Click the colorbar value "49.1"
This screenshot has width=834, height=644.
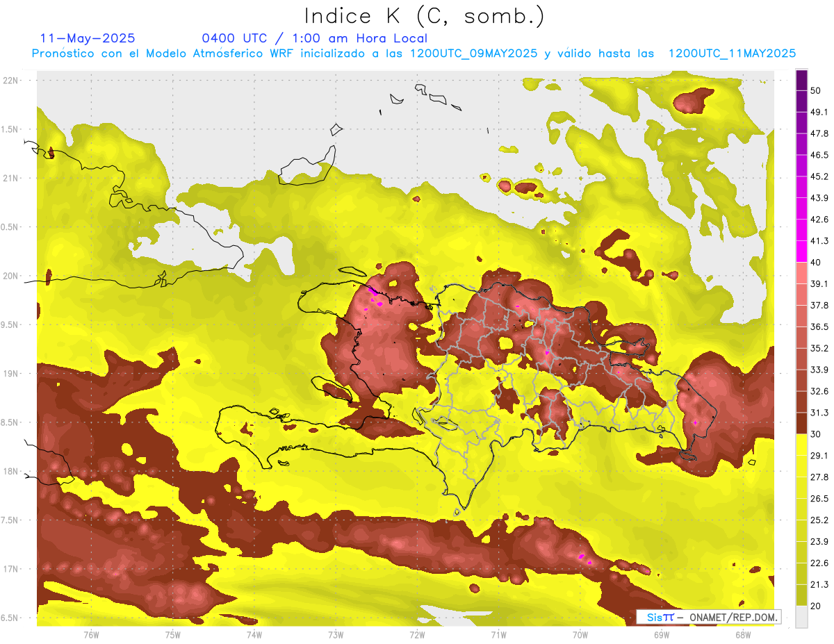click(x=819, y=112)
